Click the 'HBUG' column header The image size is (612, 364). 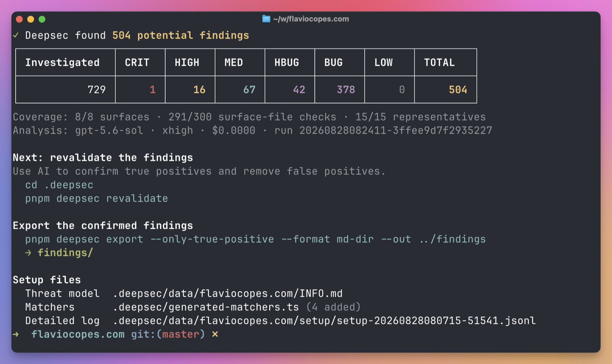point(286,62)
